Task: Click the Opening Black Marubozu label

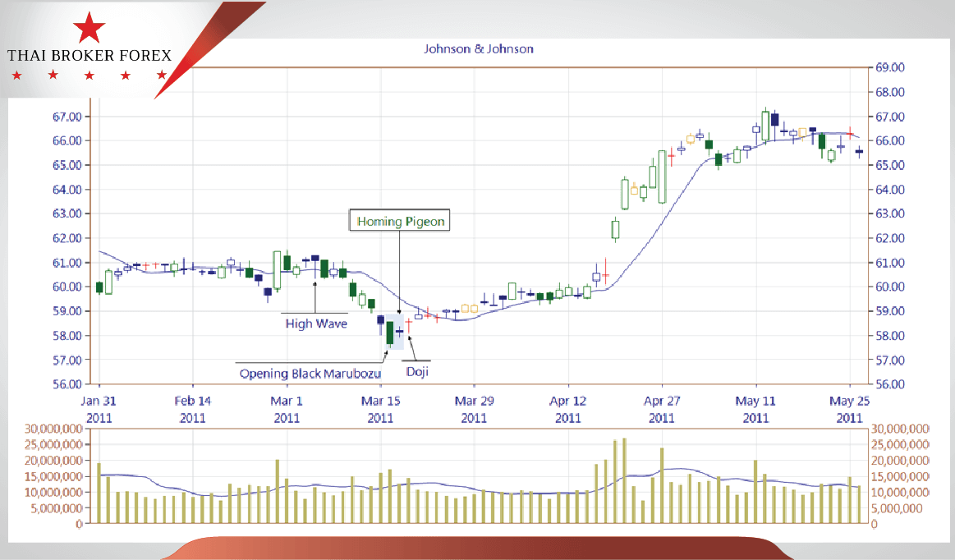Action: coord(311,374)
